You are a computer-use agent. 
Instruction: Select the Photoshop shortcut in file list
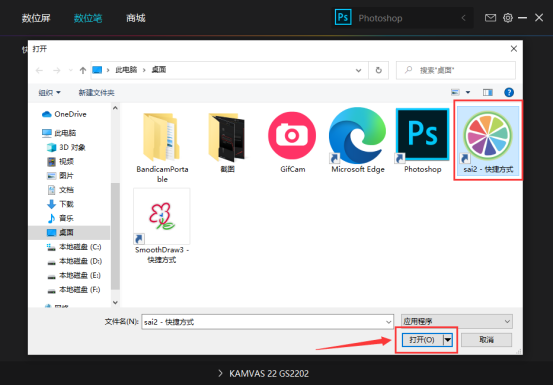(422, 136)
